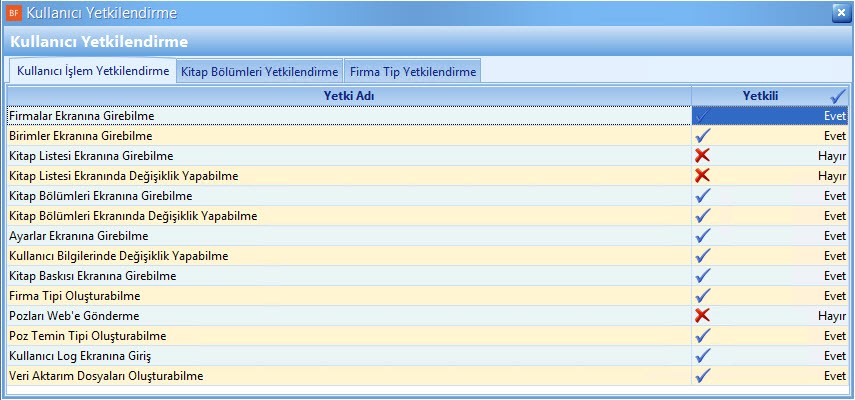Toggle permission for Kitap Listesi Ekranında Değişiklik Yapabilme
Image resolution: width=855 pixels, height=400 pixels.
703,176
